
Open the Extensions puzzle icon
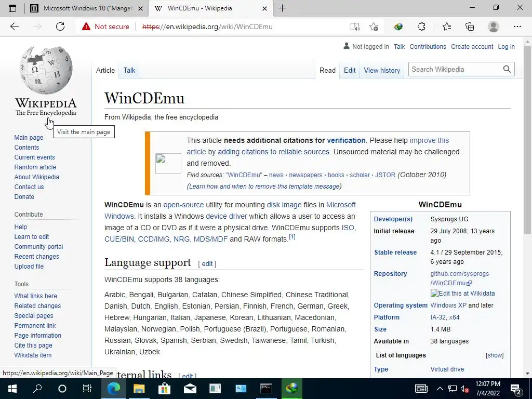421,26
